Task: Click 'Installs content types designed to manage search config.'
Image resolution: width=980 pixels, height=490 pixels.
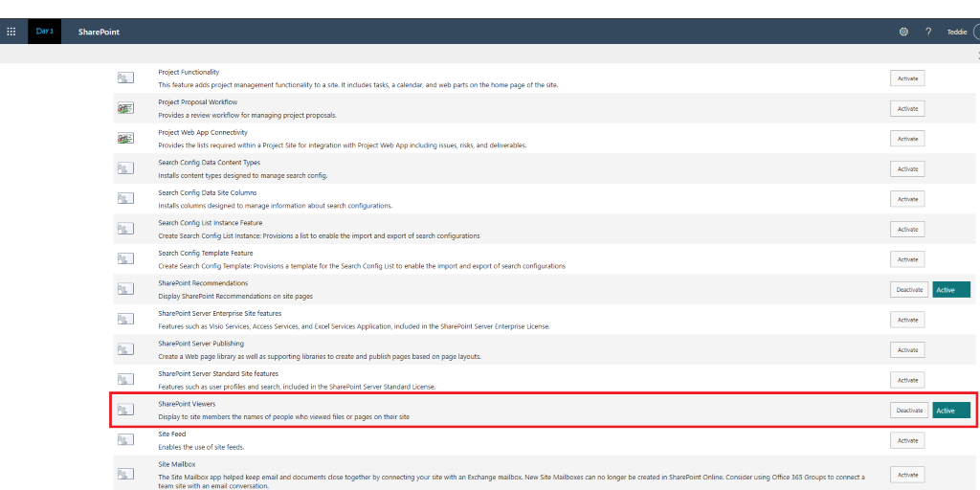Action: coord(242,176)
